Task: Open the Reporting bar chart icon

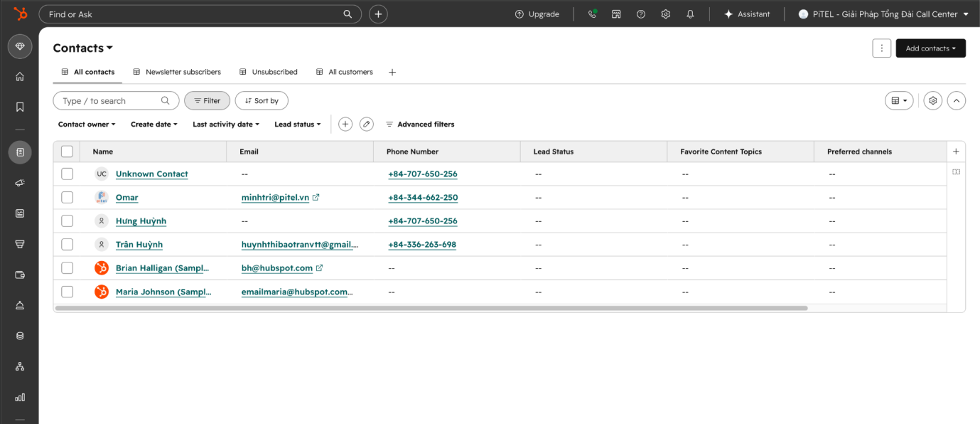Action: [20, 397]
